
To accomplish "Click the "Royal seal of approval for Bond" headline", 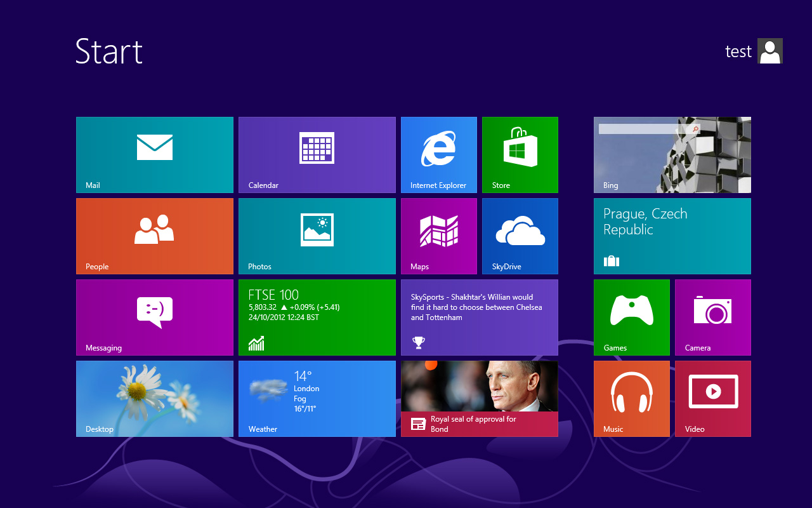I will 473,424.
